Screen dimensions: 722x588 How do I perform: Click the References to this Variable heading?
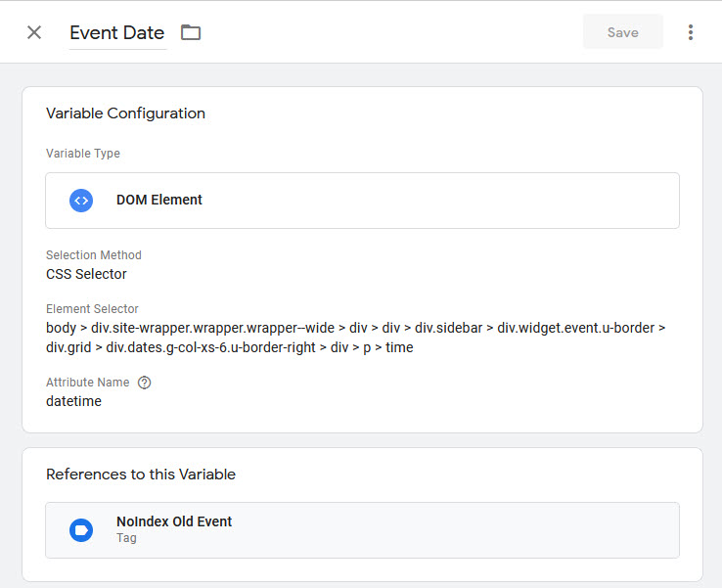[x=141, y=475]
